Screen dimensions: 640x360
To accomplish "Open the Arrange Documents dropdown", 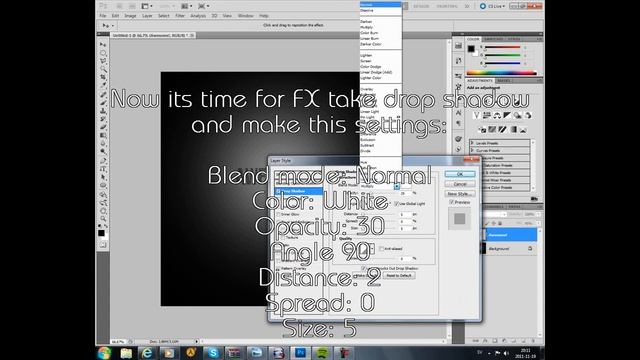I will coord(191,6).
